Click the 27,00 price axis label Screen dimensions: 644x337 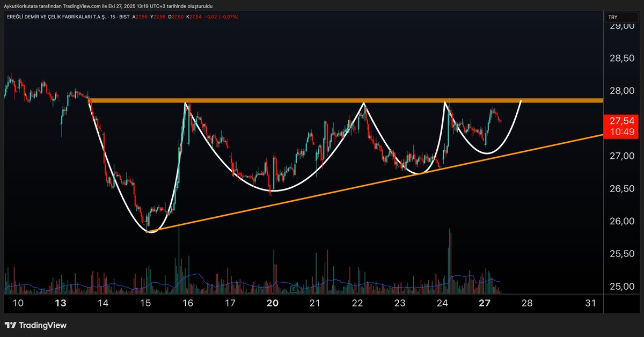pos(621,156)
